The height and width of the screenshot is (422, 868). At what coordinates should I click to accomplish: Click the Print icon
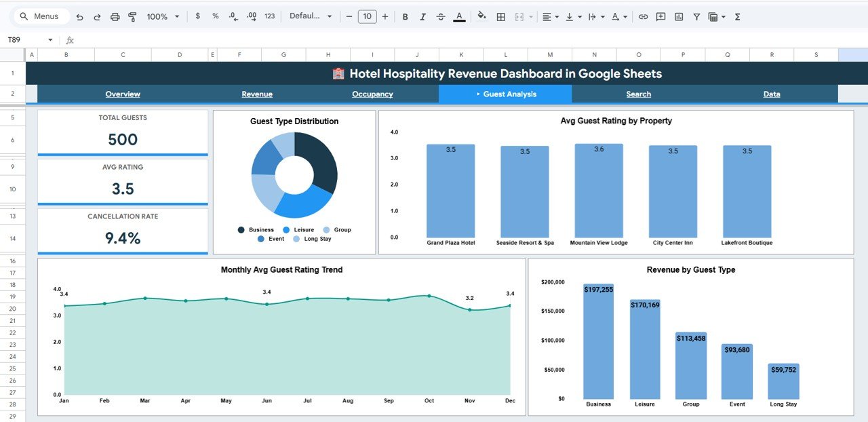click(115, 16)
